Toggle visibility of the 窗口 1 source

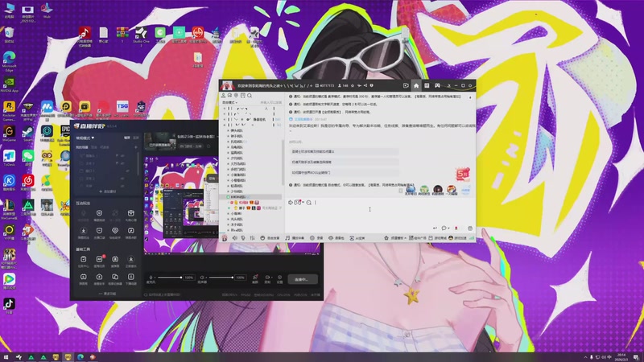pyautogui.click(x=127, y=171)
